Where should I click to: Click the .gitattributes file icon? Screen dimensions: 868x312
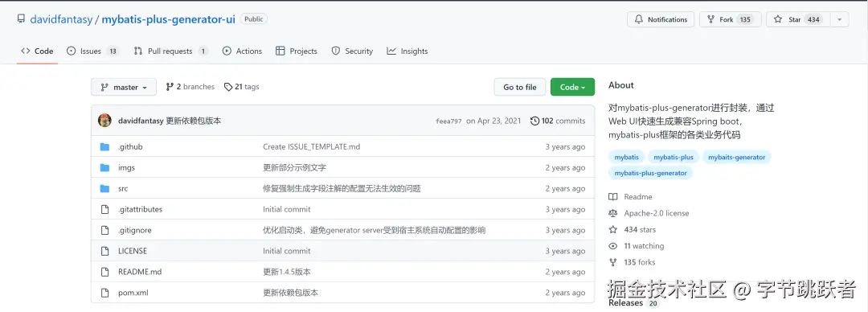pos(104,210)
